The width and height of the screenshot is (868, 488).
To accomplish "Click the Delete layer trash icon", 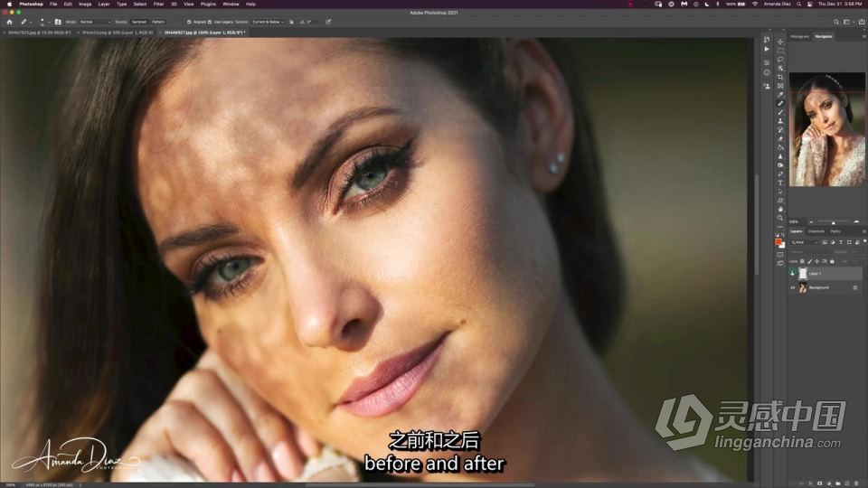I will point(856,483).
